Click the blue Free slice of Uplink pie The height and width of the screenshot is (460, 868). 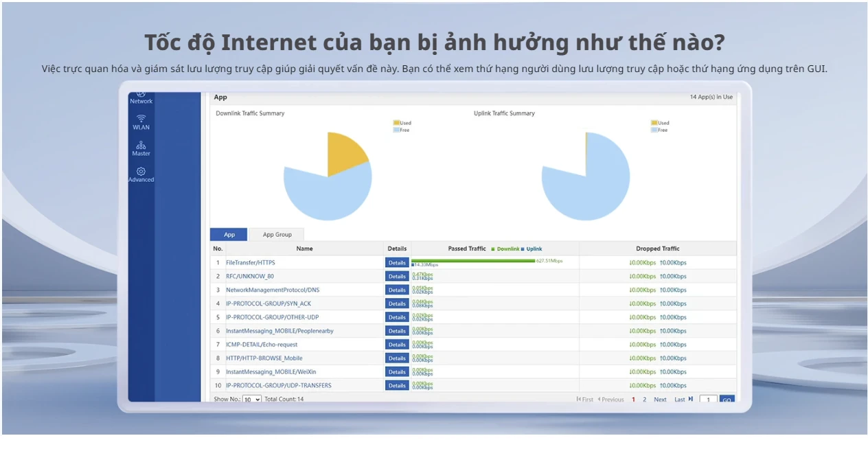point(586,176)
